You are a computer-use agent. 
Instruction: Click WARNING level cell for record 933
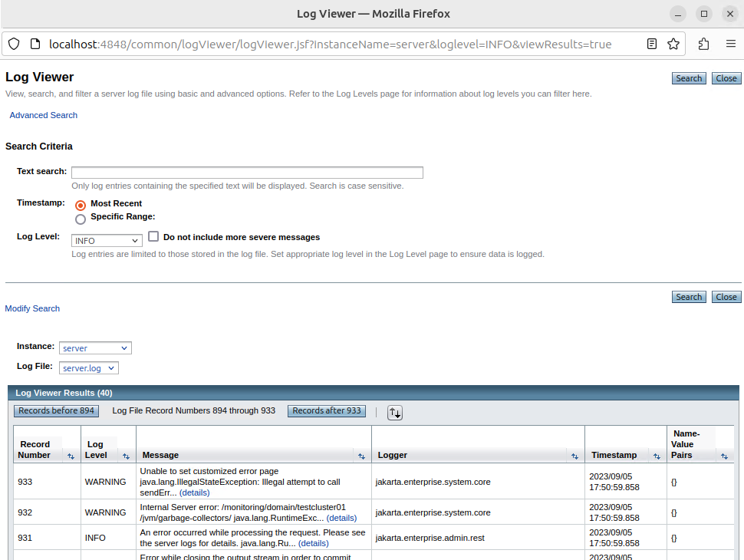108,482
